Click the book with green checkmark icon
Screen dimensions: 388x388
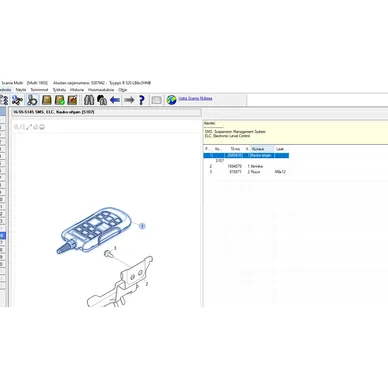click(x=60, y=100)
